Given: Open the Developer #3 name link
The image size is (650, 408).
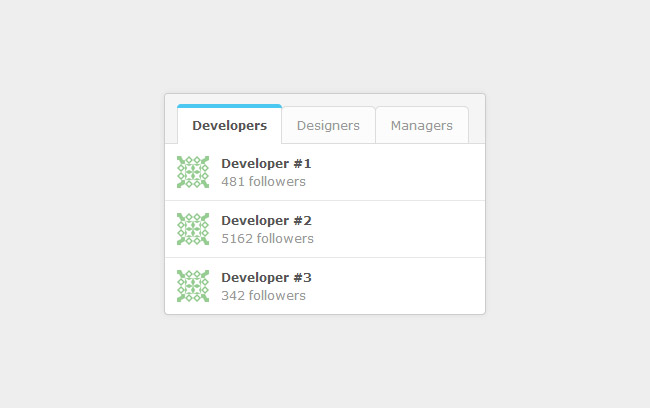Looking at the screenshot, I should coord(266,277).
